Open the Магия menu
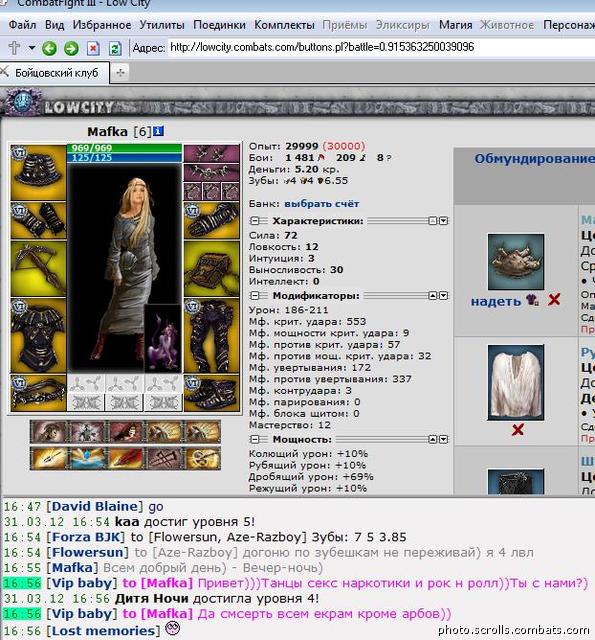Image resolution: width=595 pixels, height=640 pixels. pyautogui.click(x=455, y=25)
